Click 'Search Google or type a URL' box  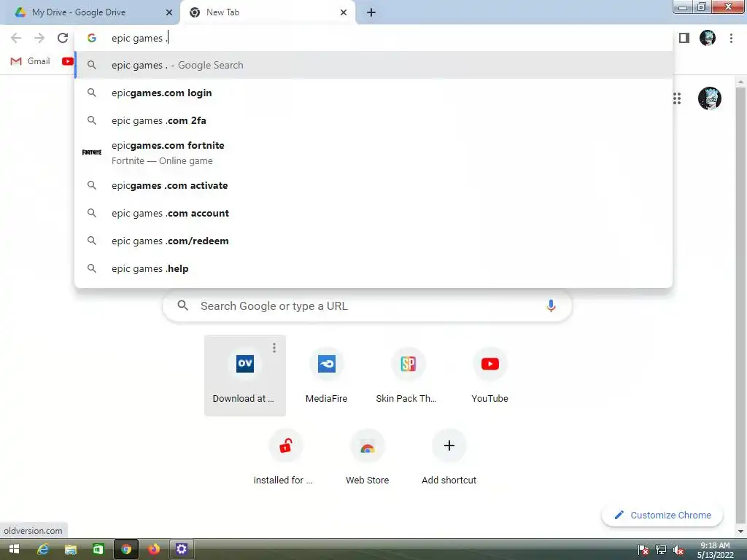coord(368,306)
